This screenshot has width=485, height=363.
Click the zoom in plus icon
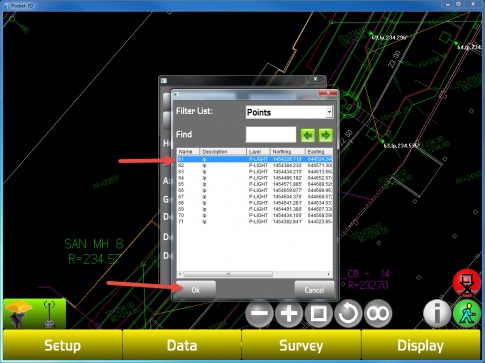click(x=289, y=314)
